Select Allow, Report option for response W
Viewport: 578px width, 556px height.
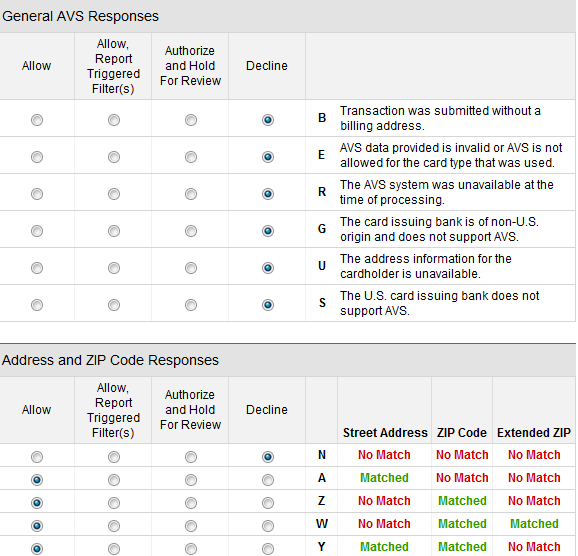(114, 526)
